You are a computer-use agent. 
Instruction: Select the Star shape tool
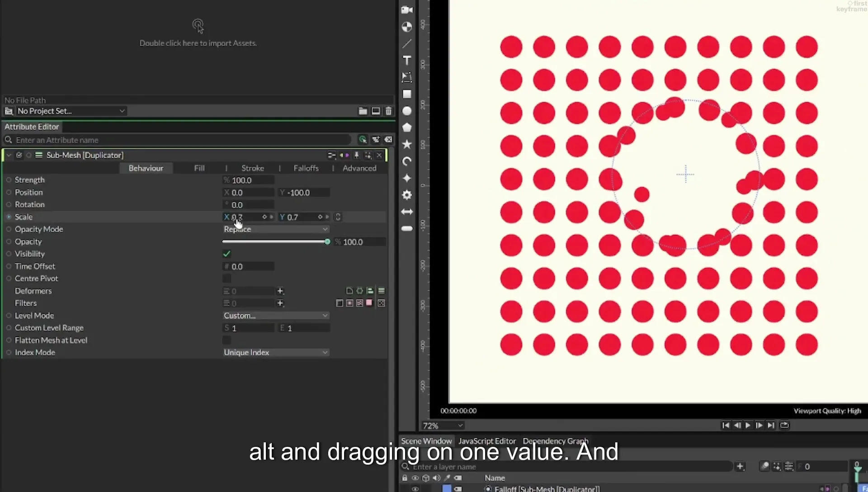407,144
